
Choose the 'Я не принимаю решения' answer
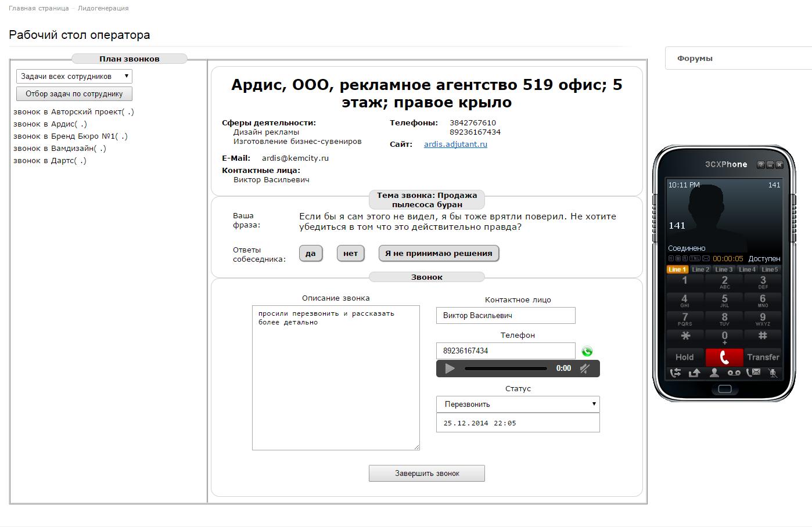pyautogui.click(x=439, y=254)
